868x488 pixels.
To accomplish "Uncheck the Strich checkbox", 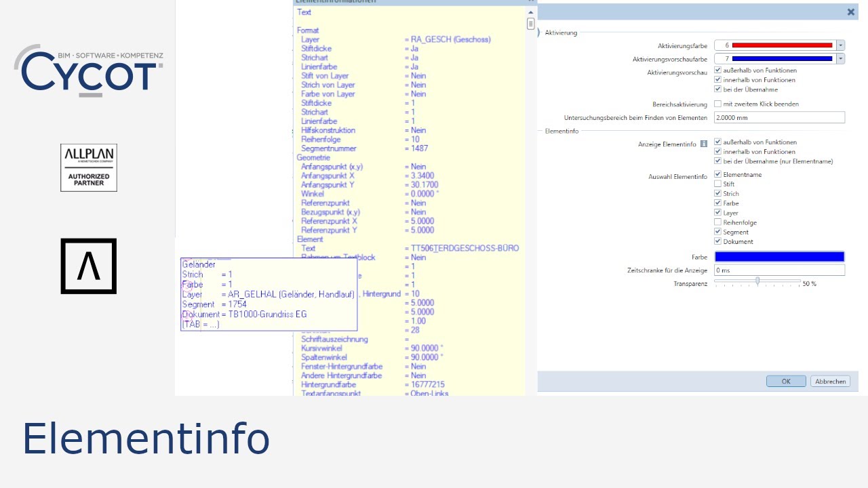I will click(x=717, y=193).
